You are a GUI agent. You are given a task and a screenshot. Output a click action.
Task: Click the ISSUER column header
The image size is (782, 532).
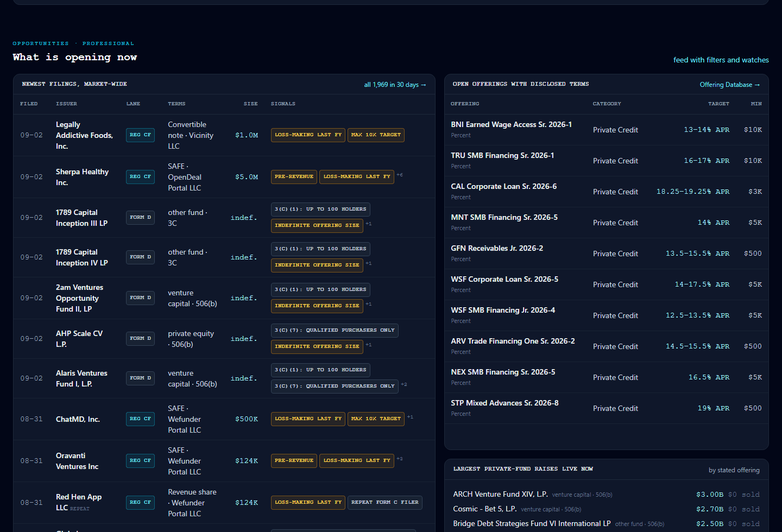point(66,104)
